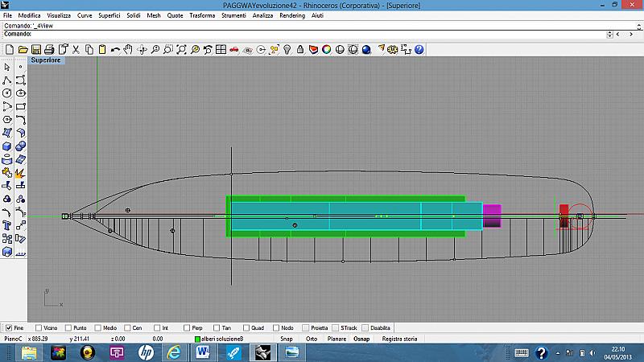Toggle the Orto status bar button

(x=311, y=339)
